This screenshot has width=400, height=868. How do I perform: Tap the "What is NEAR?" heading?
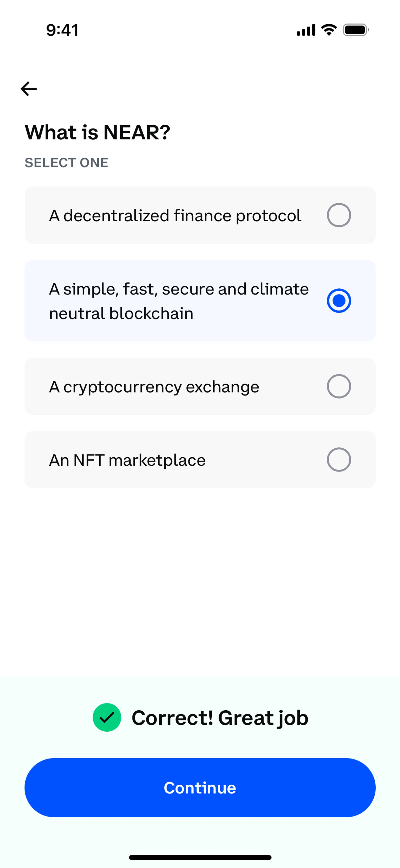(98, 132)
